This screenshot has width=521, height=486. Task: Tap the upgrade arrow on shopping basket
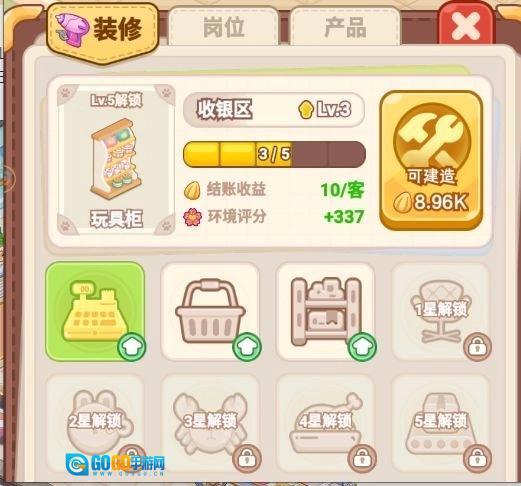tap(247, 347)
